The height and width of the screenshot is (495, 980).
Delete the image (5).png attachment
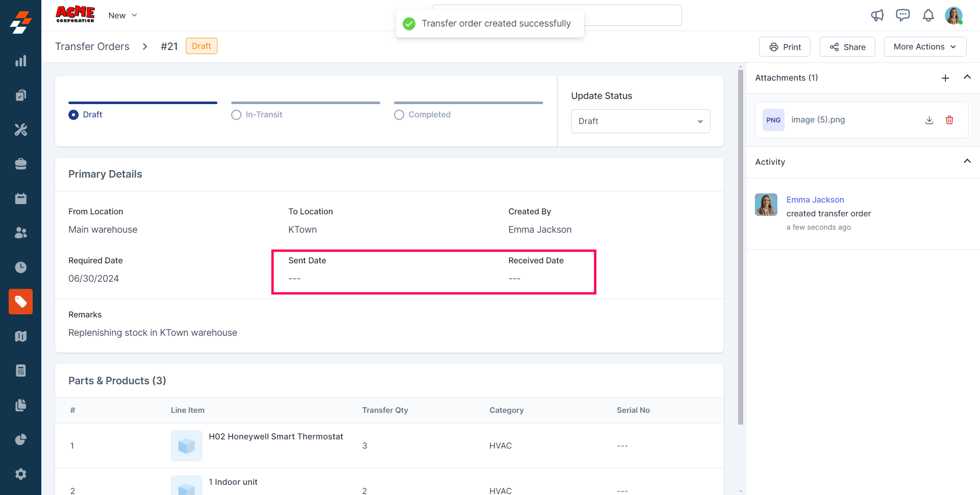click(949, 120)
